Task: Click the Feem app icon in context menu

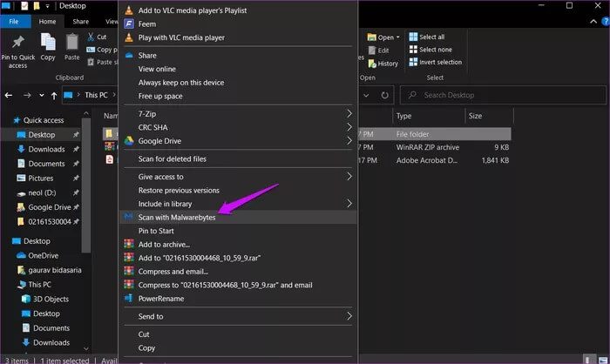Action: coord(129,24)
